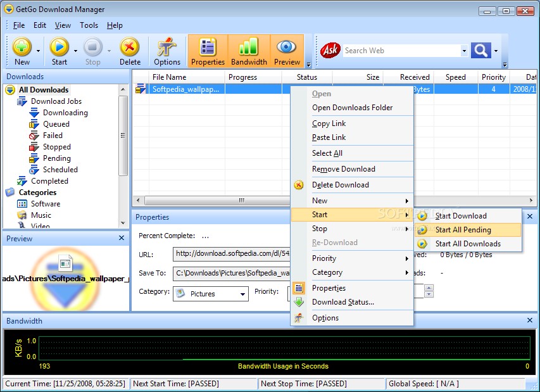Choose Paste Link in context menu

pyautogui.click(x=353, y=137)
